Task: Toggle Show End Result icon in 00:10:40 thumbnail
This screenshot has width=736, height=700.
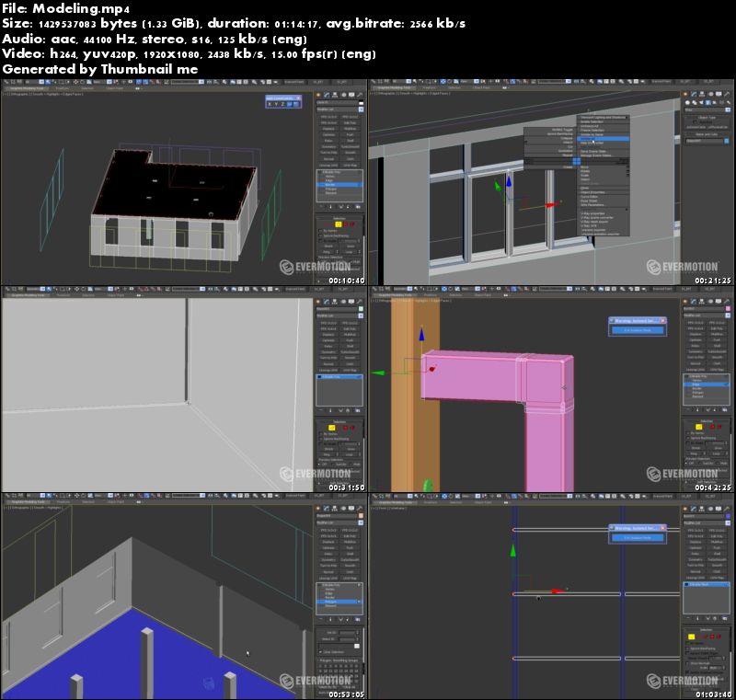Action: point(330,207)
